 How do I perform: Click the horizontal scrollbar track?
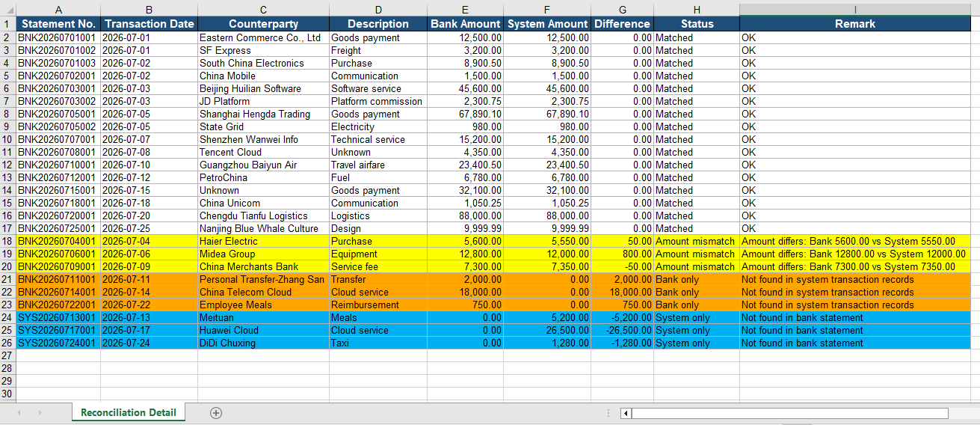789,413
